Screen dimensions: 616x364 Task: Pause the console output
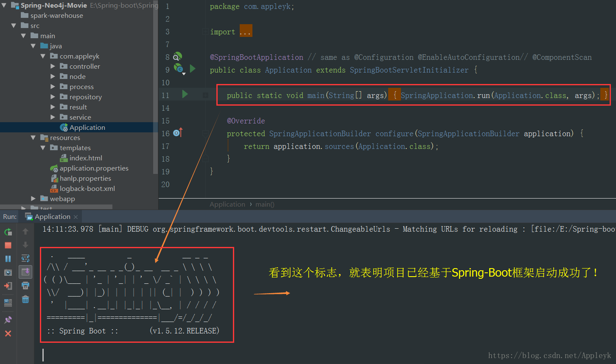click(x=8, y=259)
